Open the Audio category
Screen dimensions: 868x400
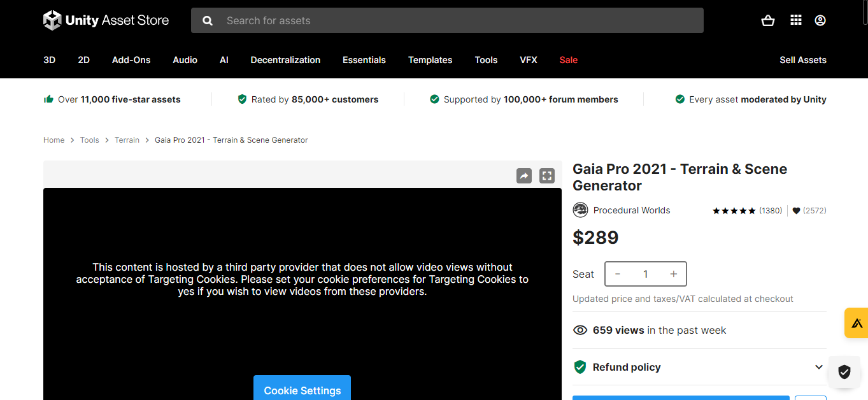185,60
